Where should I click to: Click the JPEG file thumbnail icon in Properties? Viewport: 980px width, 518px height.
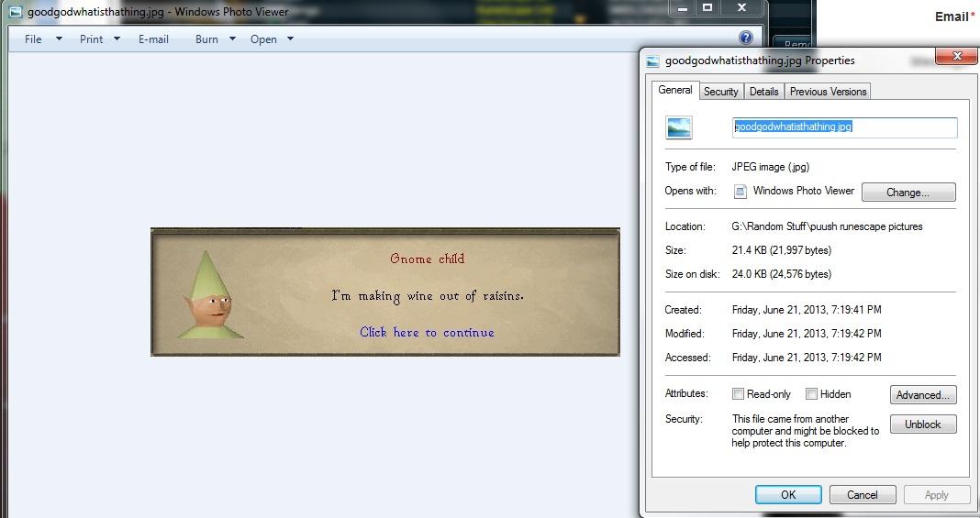pyautogui.click(x=679, y=127)
